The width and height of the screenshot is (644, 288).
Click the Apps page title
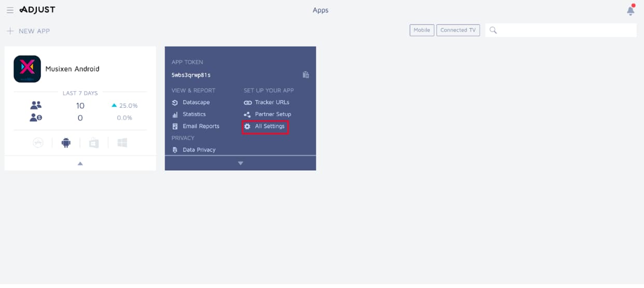click(320, 10)
